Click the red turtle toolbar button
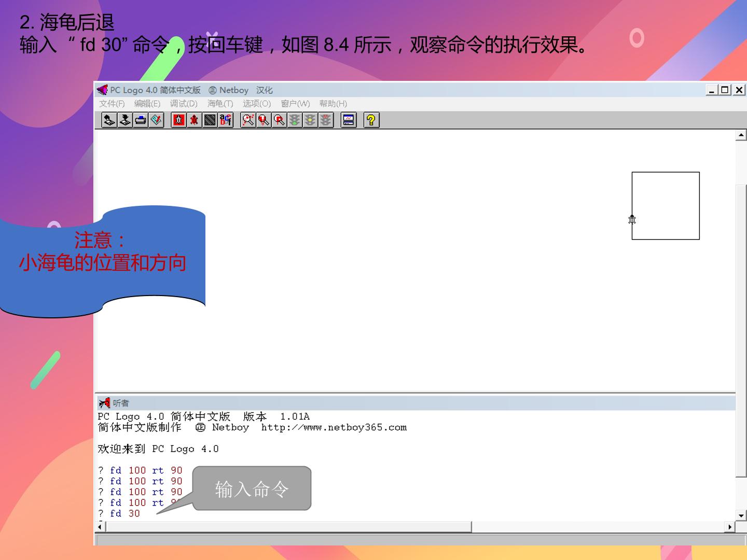Screen dimensions: 747x560 [194, 120]
